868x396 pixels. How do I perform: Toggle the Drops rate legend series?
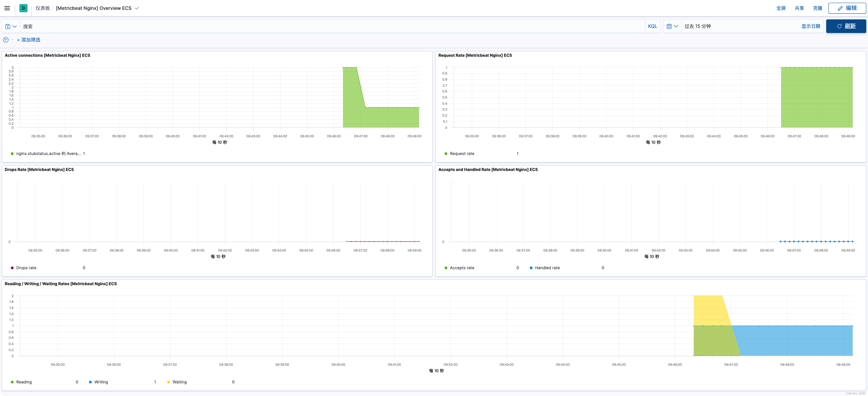[x=26, y=268]
